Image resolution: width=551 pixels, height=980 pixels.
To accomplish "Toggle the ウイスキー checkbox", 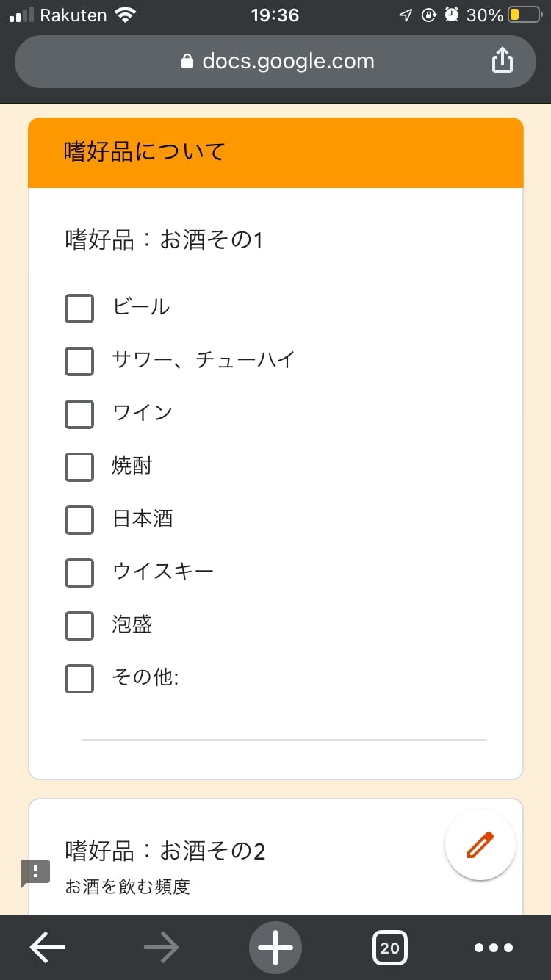I will 79,573.
